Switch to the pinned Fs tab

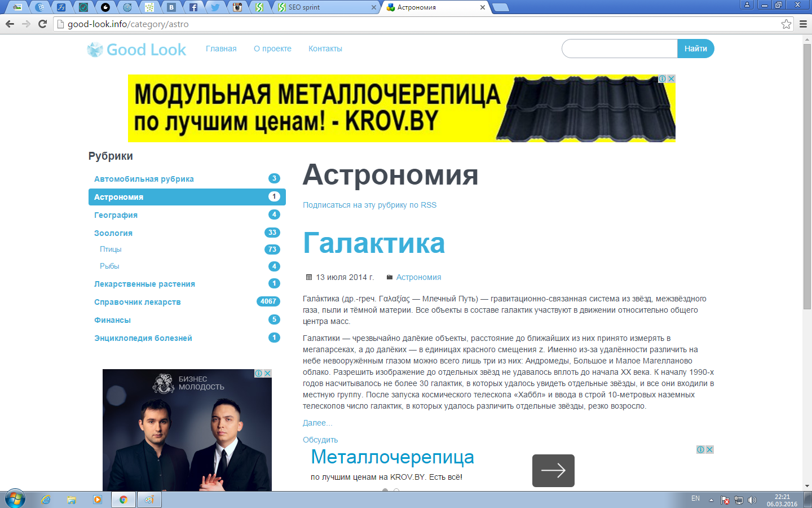tap(61, 7)
